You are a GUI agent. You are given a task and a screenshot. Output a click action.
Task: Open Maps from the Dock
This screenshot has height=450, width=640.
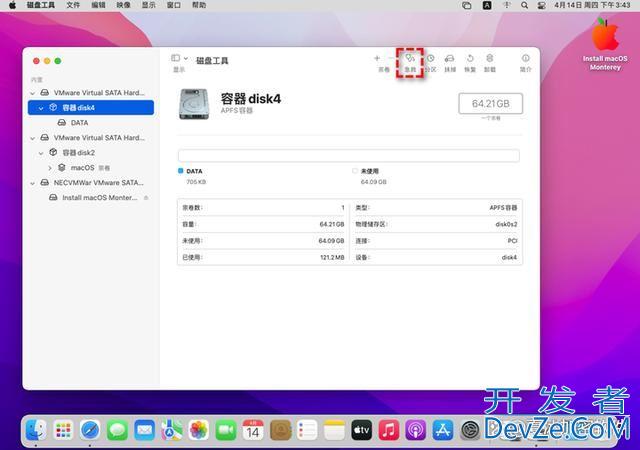[x=171, y=430]
